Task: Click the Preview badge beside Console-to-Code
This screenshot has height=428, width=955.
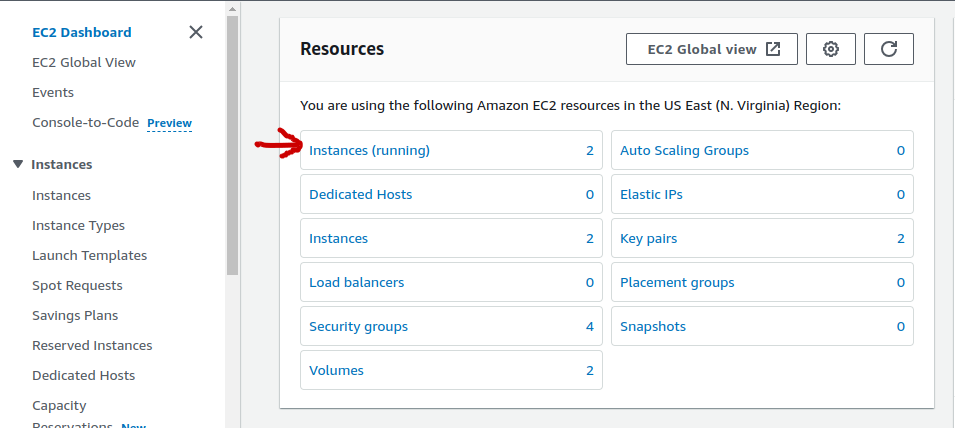Action: pos(169,123)
